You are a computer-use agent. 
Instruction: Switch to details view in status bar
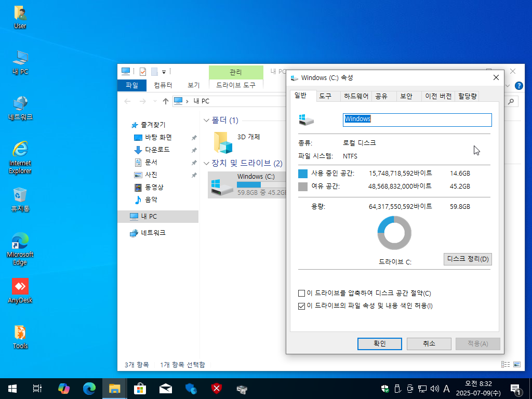pyautogui.click(x=506, y=364)
